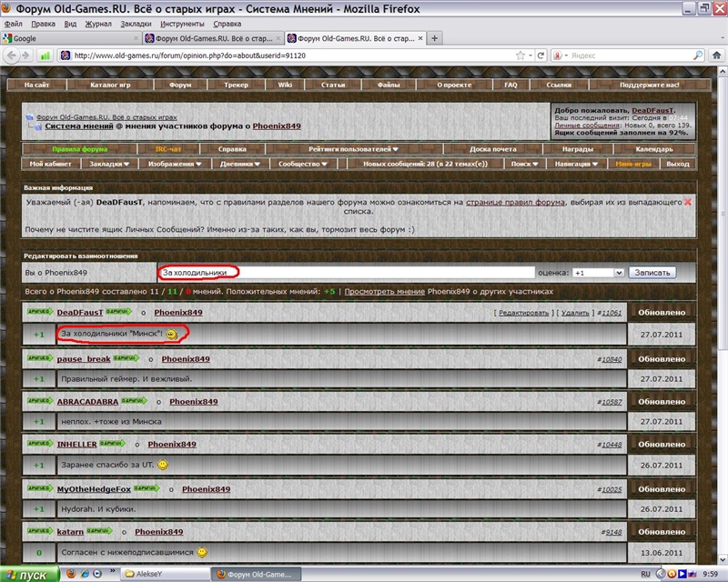The image size is (728, 582).
Task: Click the smiley in the INHELLER opinion
Action: click(x=163, y=465)
